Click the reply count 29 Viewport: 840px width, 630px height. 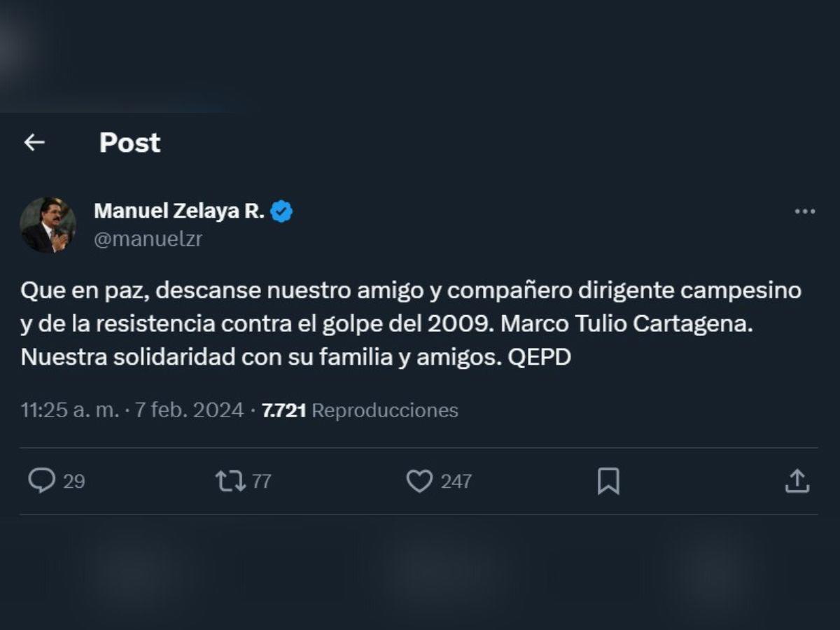74,482
